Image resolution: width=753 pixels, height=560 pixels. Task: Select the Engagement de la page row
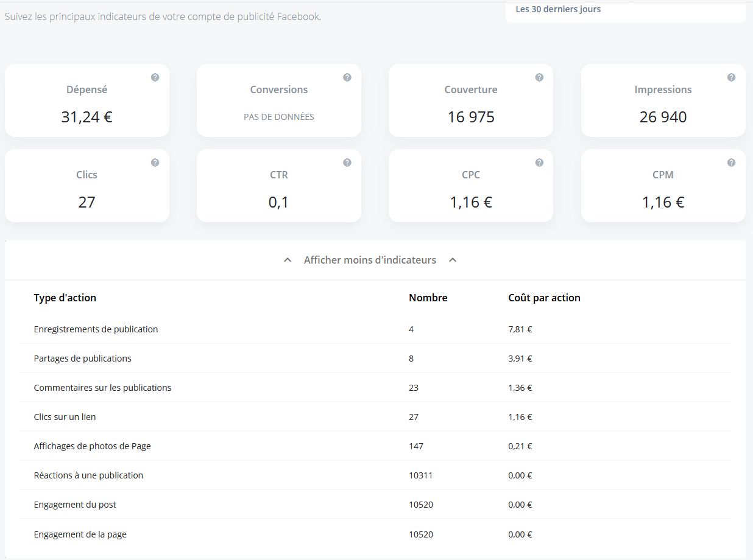coord(375,534)
